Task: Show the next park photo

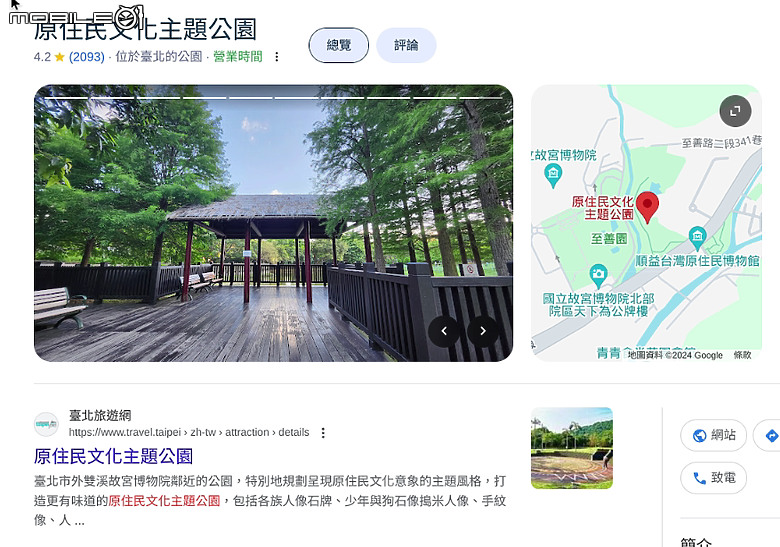Action: (483, 331)
